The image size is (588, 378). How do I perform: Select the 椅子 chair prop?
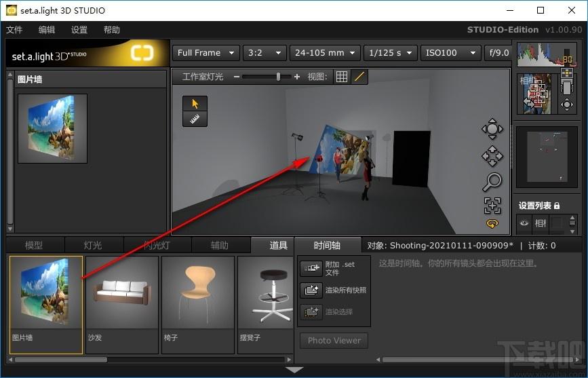(198, 305)
